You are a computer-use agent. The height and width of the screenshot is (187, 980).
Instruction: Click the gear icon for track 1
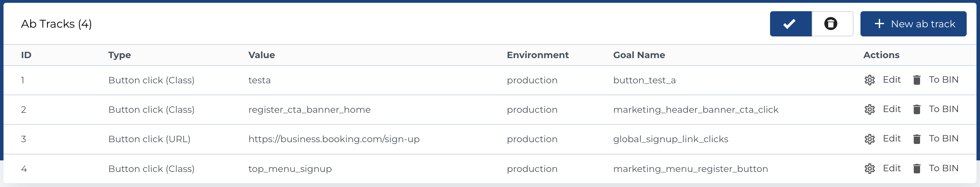click(869, 80)
